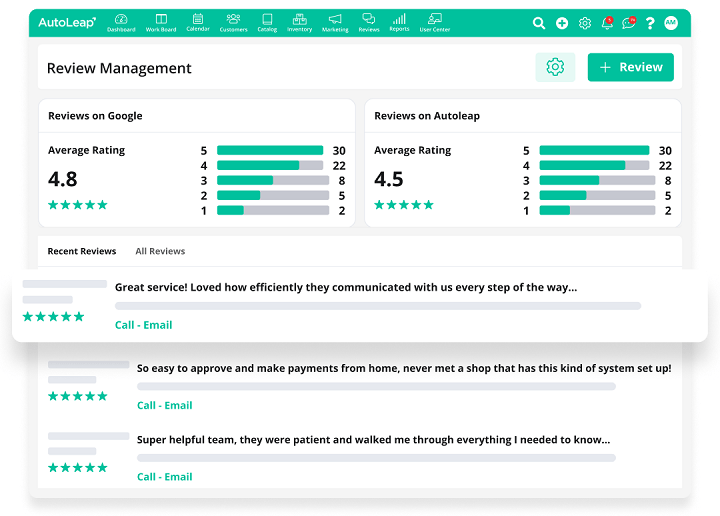The height and width of the screenshot is (516, 720).
Task: Click the help question mark icon
Action: [x=651, y=23]
